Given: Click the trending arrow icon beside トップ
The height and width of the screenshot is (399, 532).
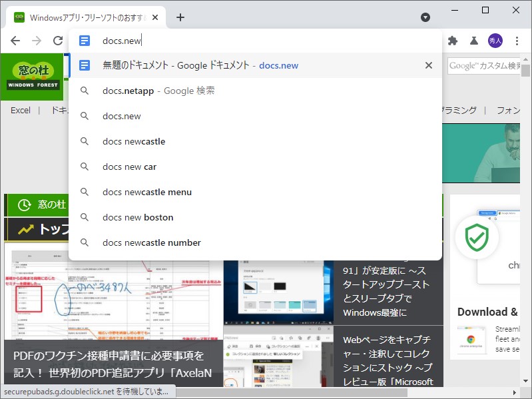Looking at the screenshot, I should tap(25, 230).
